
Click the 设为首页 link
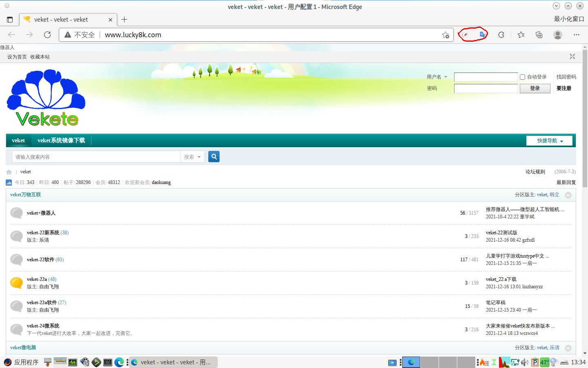17,57
